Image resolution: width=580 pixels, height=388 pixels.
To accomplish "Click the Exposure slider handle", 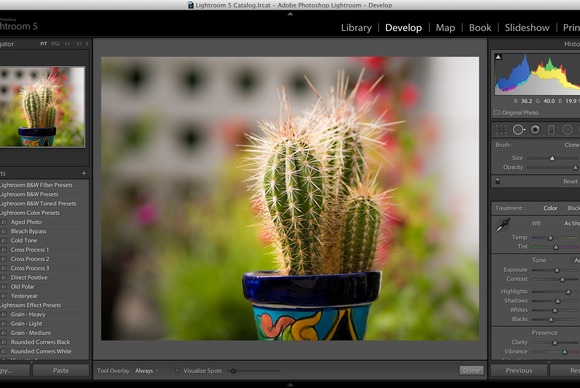I will (557, 270).
